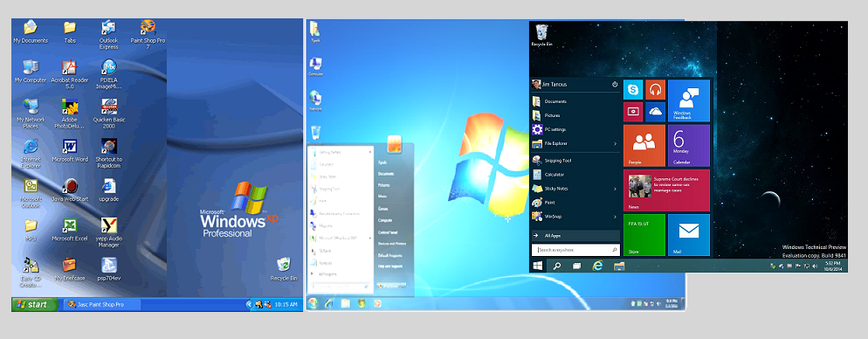Open All Apps list
The height and width of the screenshot is (339, 868).
point(575,235)
